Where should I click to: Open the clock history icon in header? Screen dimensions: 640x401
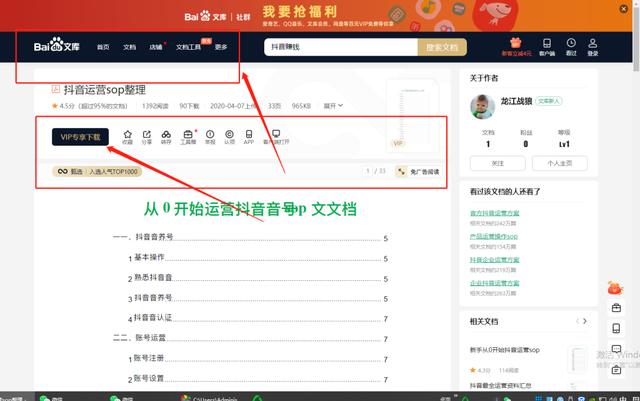pyautogui.click(x=571, y=47)
